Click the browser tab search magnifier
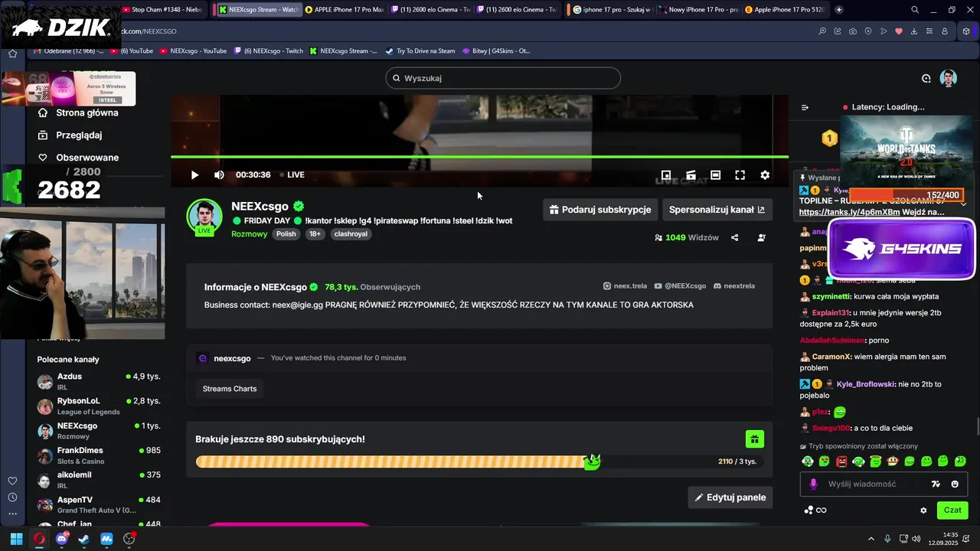The width and height of the screenshot is (980, 551). pos(915,10)
